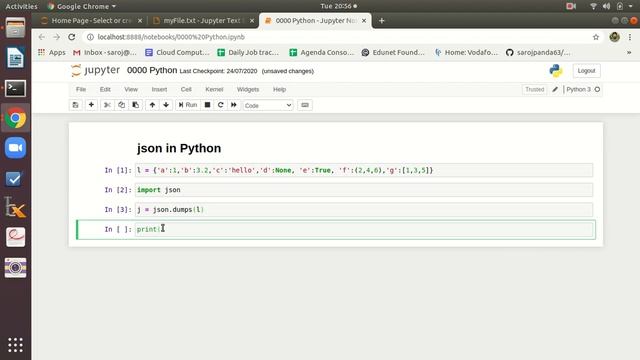This screenshot has width=640, height=360.
Task: Open the Agenda Conso... bookmark
Action: [321, 52]
